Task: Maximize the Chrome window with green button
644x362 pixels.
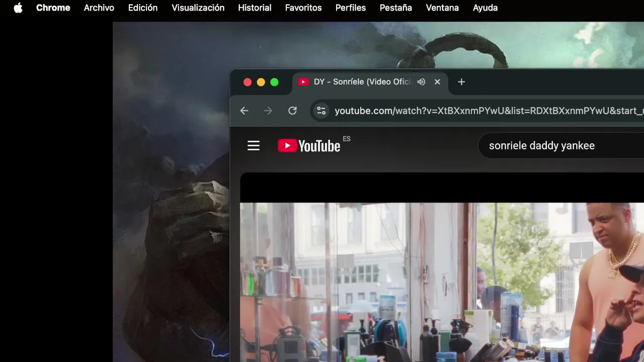Action: (274, 82)
